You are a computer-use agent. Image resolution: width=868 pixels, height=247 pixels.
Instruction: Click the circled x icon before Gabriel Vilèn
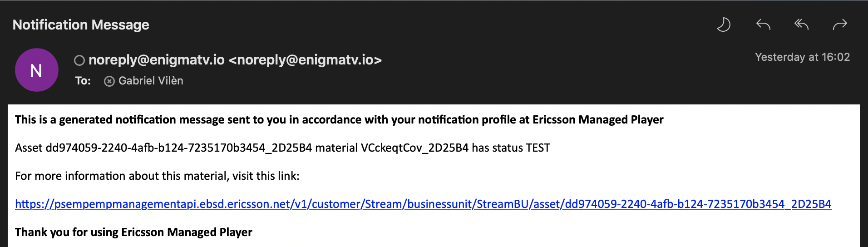[109, 81]
